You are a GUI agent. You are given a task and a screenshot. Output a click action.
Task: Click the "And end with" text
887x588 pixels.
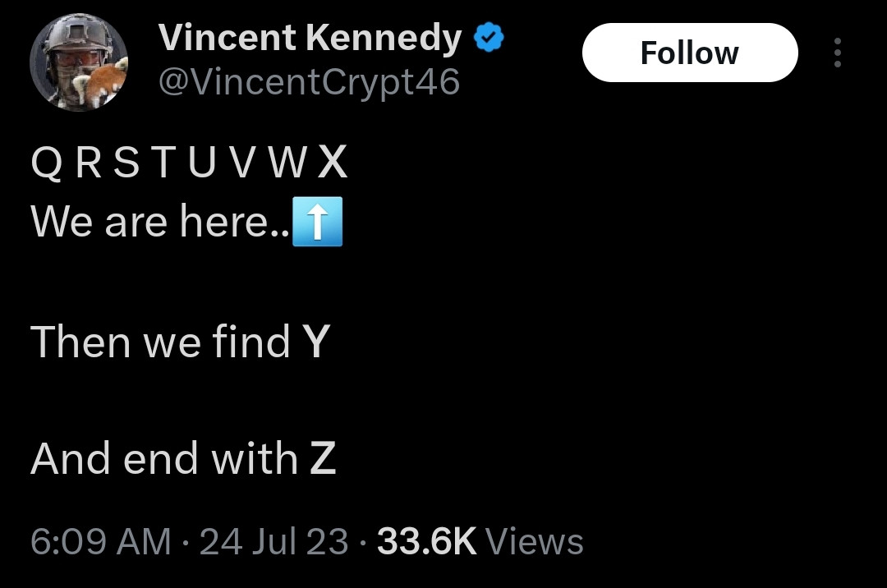(163, 458)
